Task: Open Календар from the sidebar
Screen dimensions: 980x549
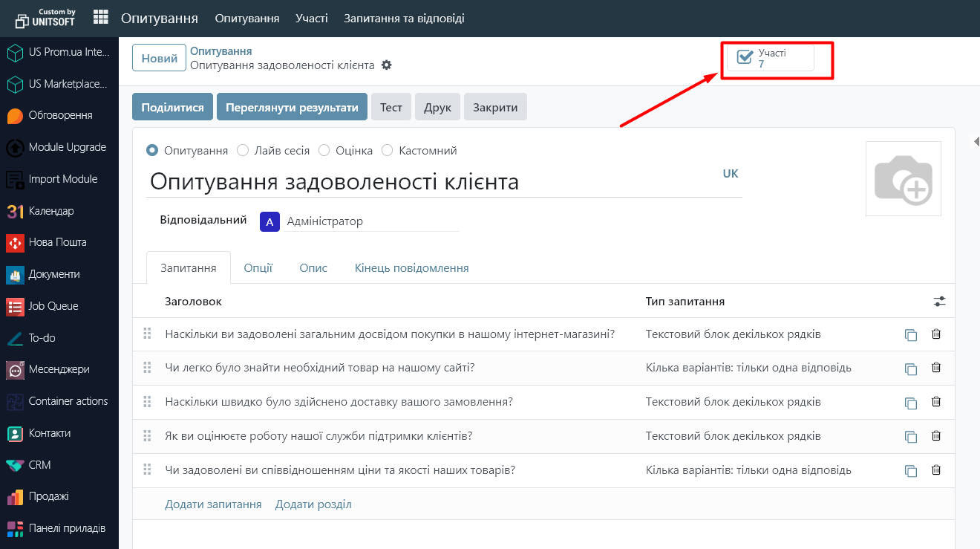Action: 50,211
